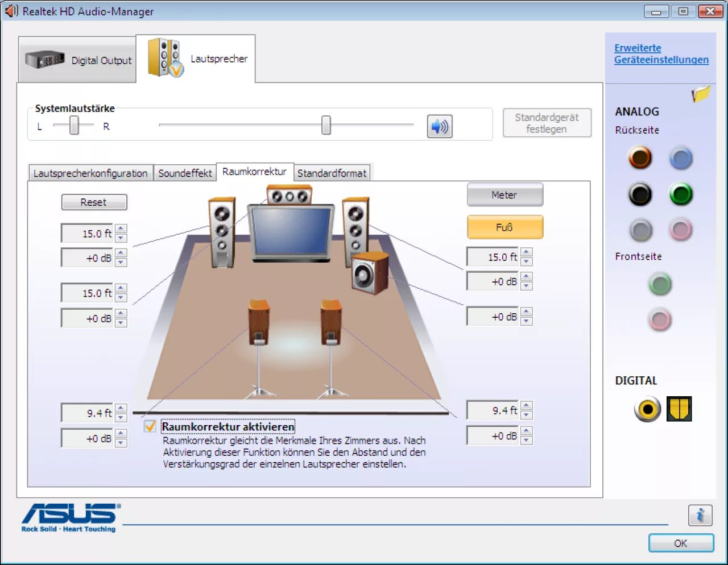Open the Soundeffekt tab
This screenshot has width=728, height=565.
coord(185,173)
